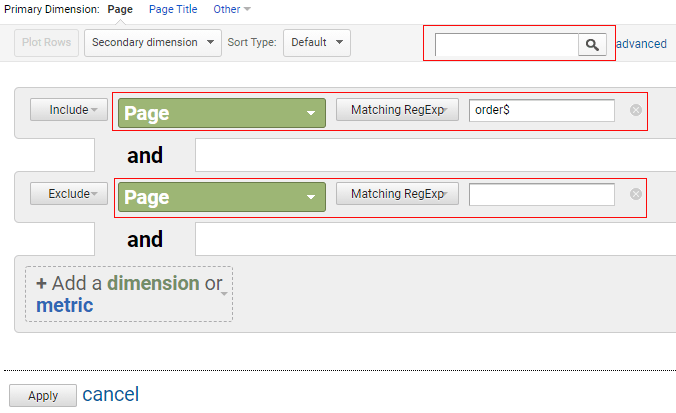Remove the order$ include filter row
676x413 pixels.
[635, 110]
